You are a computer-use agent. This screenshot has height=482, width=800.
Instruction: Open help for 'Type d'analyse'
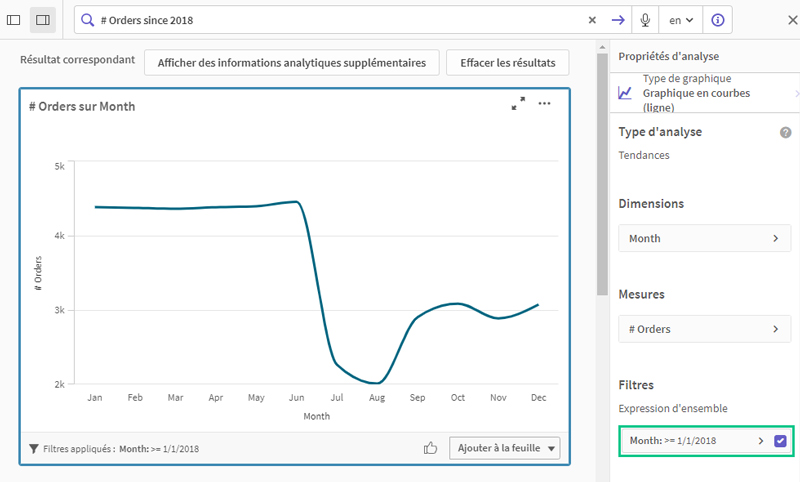(x=785, y=132)
